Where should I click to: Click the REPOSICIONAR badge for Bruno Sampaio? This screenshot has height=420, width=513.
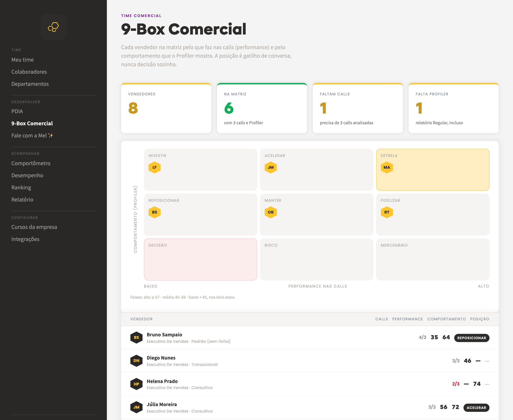(472, 338)
